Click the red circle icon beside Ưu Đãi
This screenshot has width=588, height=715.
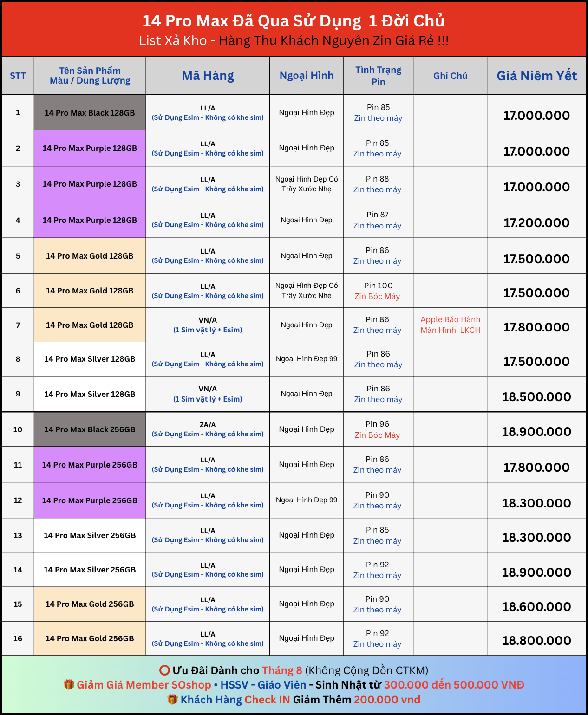[x=164, y=670]
